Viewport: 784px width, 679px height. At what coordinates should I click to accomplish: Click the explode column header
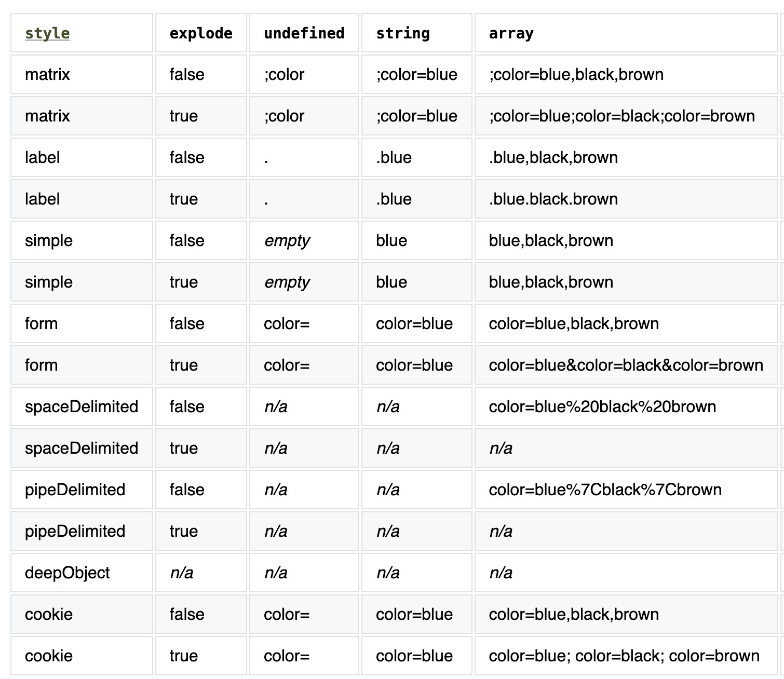pos(201,33)
